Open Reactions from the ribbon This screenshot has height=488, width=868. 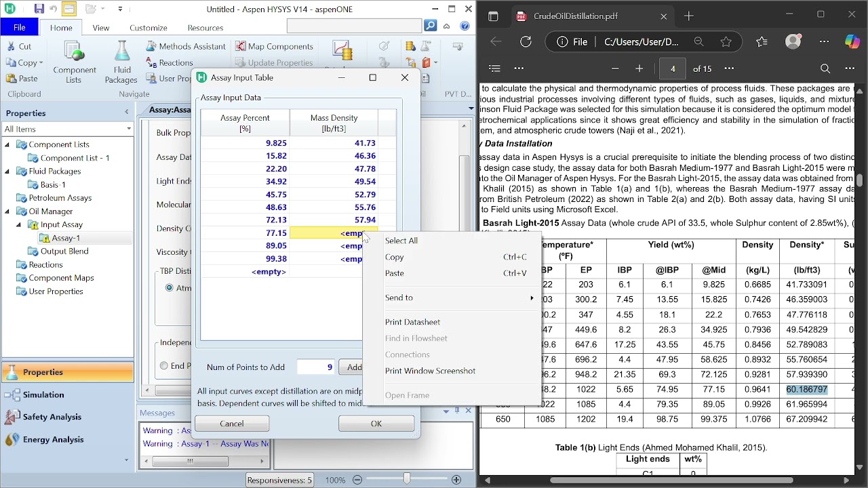click(x=170, y=62)
